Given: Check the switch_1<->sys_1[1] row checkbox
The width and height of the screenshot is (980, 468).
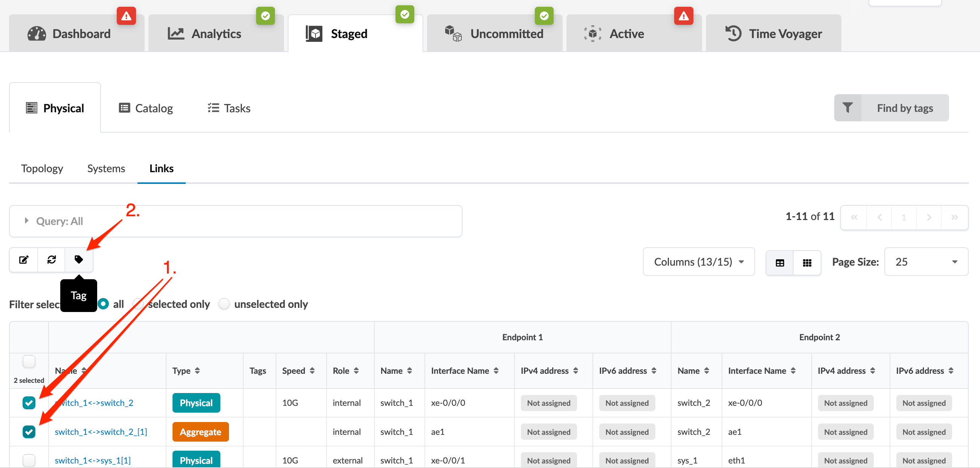Looking at the screenshot, I should point(29,460).
